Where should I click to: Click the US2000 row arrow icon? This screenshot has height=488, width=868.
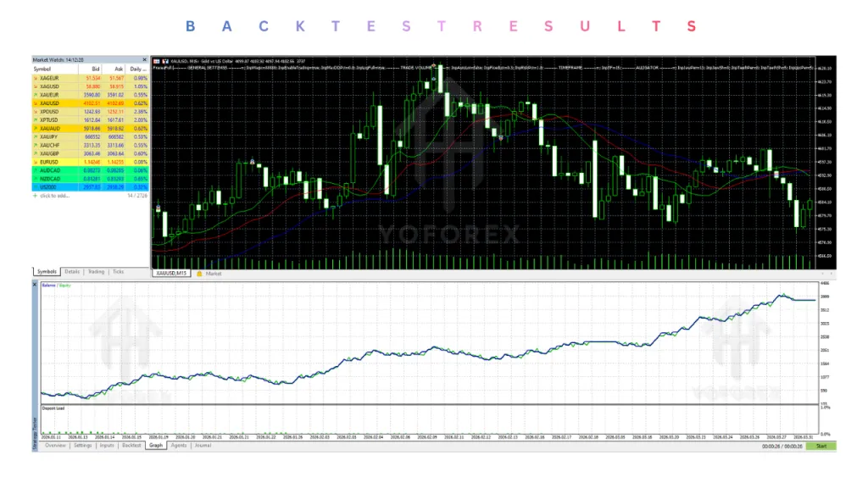pyautogui.click(x=36, y=187)
